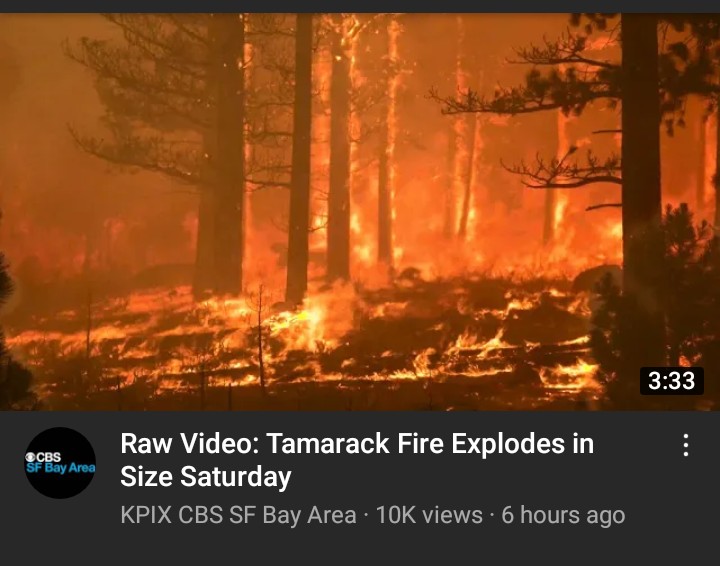This screenshot has width=720, height=566.
Task: Click the 'Raw Video:' prefix of the title
Action: pyautogui.click(x=190, y=443)
